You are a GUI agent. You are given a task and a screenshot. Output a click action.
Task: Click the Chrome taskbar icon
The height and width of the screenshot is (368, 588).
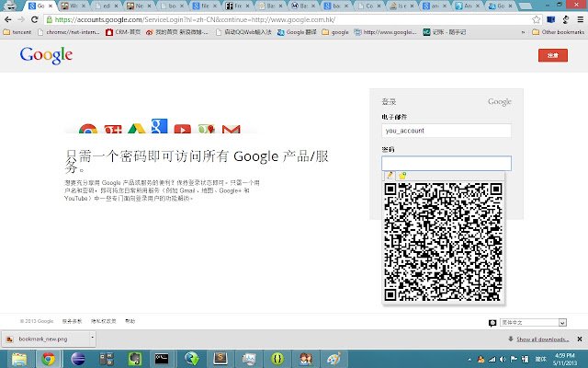tap(48, 359)
